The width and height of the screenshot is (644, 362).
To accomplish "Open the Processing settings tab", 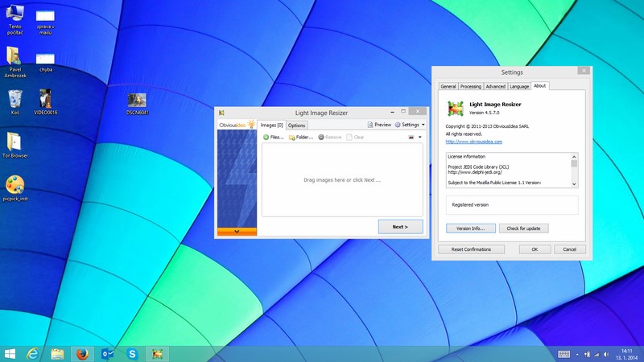I will point(471,86).
